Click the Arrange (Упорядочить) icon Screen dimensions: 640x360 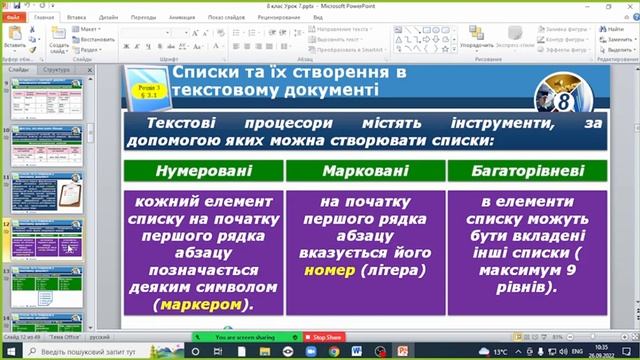pos(476,33)
